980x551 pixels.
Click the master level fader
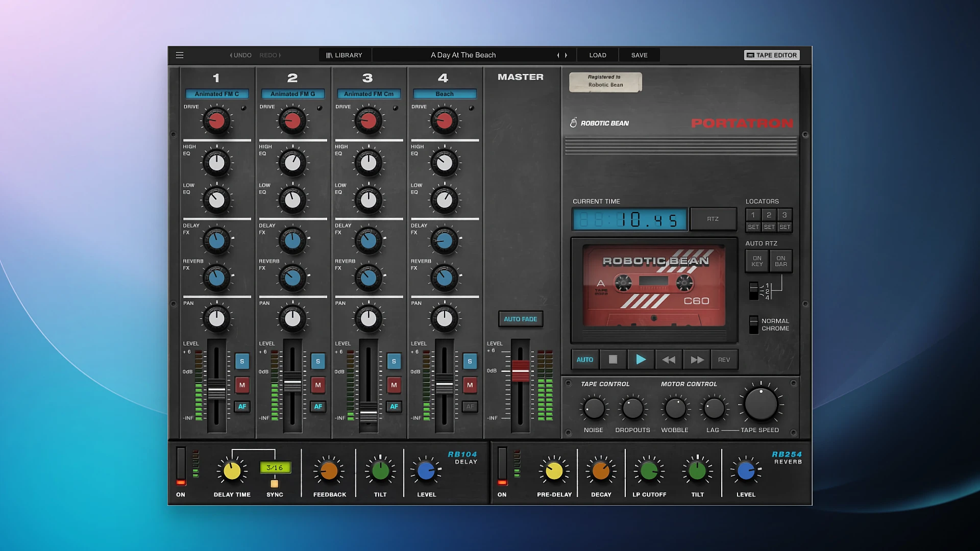pos(521,371)
